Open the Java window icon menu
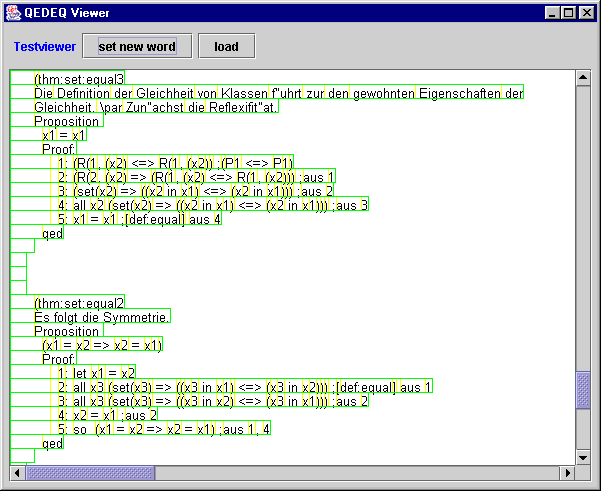Image resolution: width=601 pixels, height=491 pixels. tap(13, 13)
